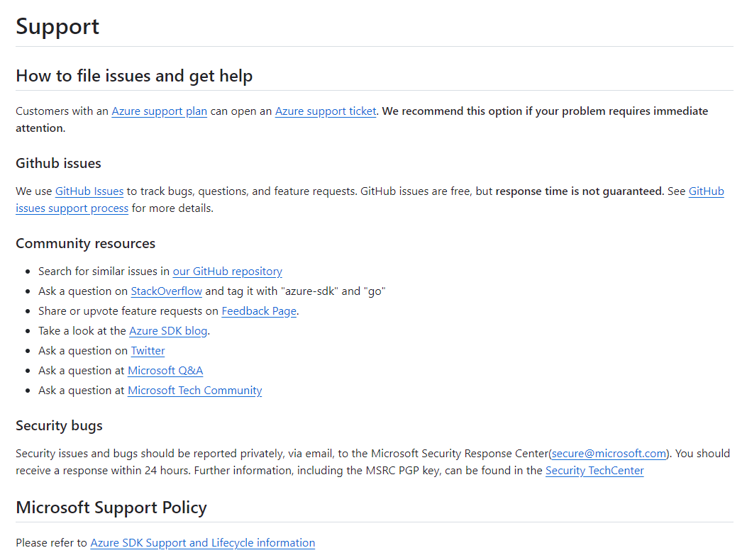Click the 'Github issues' subheading
747x560 pixels.
[x=59, y=163]
